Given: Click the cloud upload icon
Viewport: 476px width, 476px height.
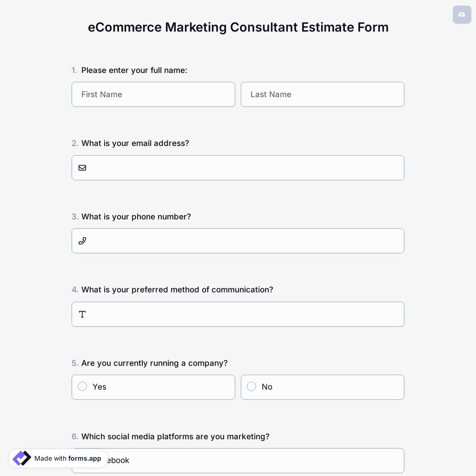Looking at the screenshot, I should 461,14.
